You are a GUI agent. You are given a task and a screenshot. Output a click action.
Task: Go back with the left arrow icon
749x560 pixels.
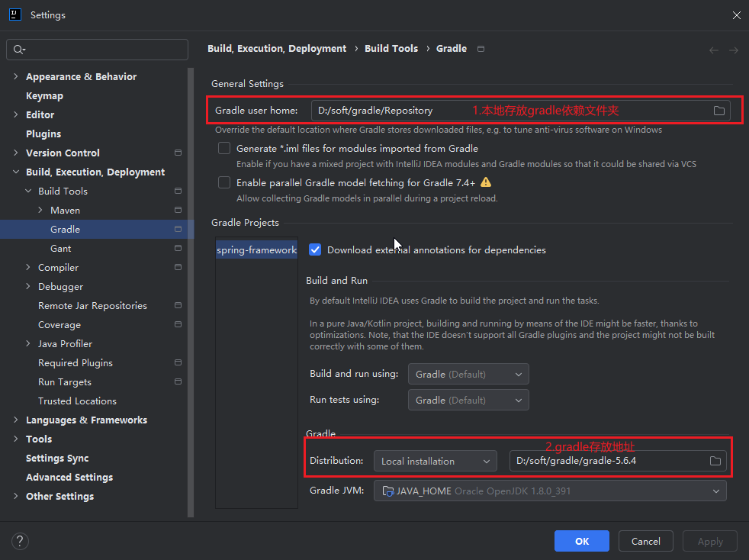click(x=714, y=50)
